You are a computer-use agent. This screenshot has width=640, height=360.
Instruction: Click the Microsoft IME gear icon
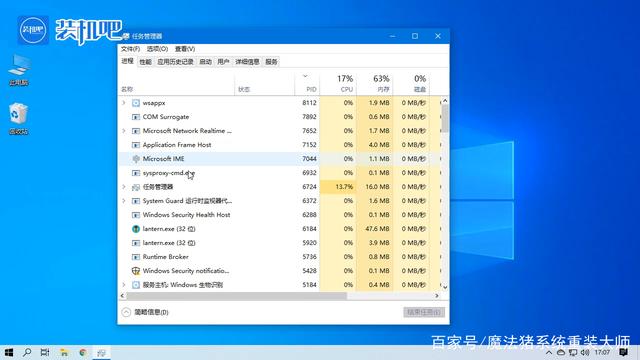tap(136, 159)
